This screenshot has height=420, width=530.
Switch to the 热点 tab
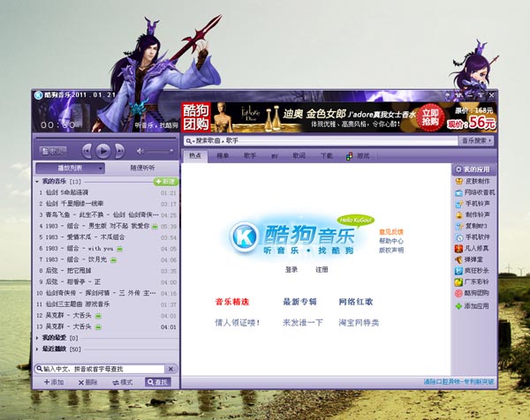point(195,155)
